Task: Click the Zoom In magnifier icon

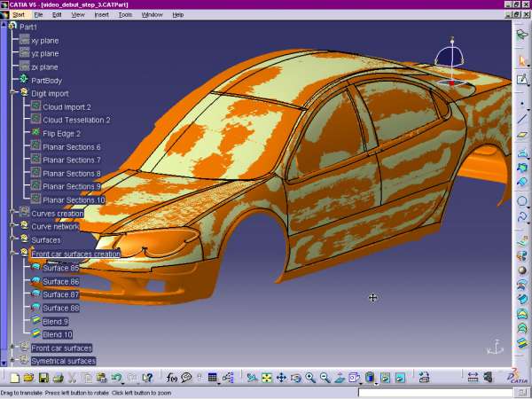Action: point(310,378)
